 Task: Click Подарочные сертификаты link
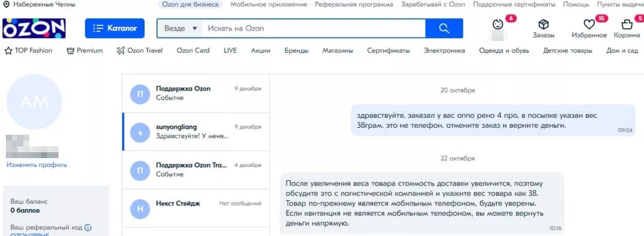click(514, 5)
